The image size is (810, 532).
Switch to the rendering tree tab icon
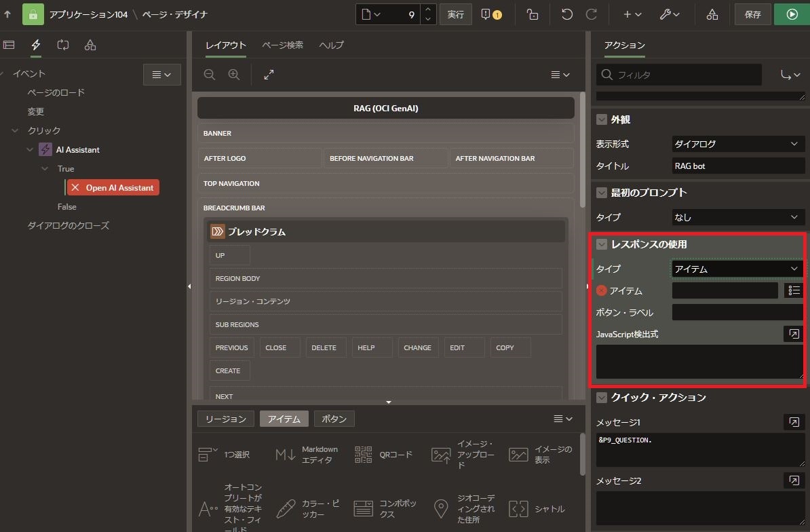click(x=9, y=45)
